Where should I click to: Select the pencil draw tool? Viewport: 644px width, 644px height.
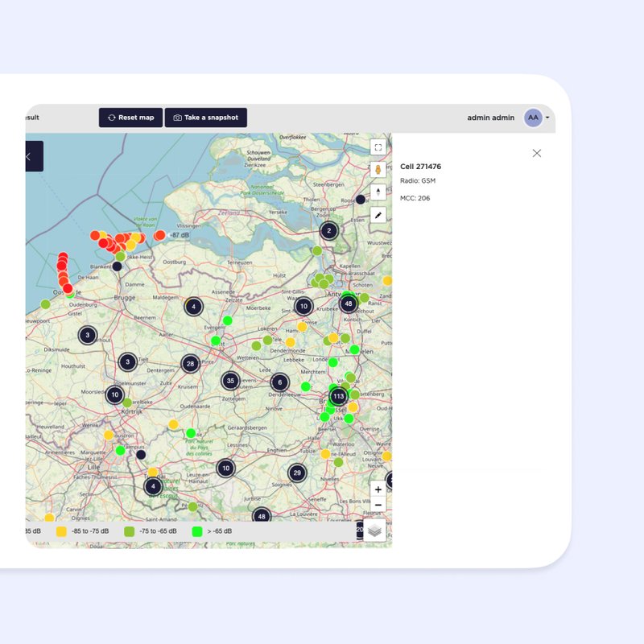(378, 216)
